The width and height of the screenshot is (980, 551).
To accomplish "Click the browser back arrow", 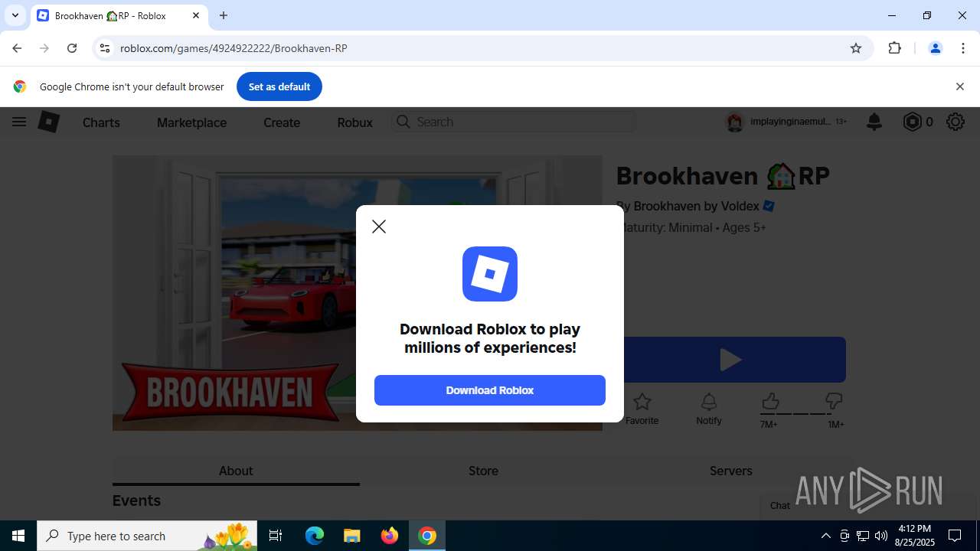I will 17,48.
